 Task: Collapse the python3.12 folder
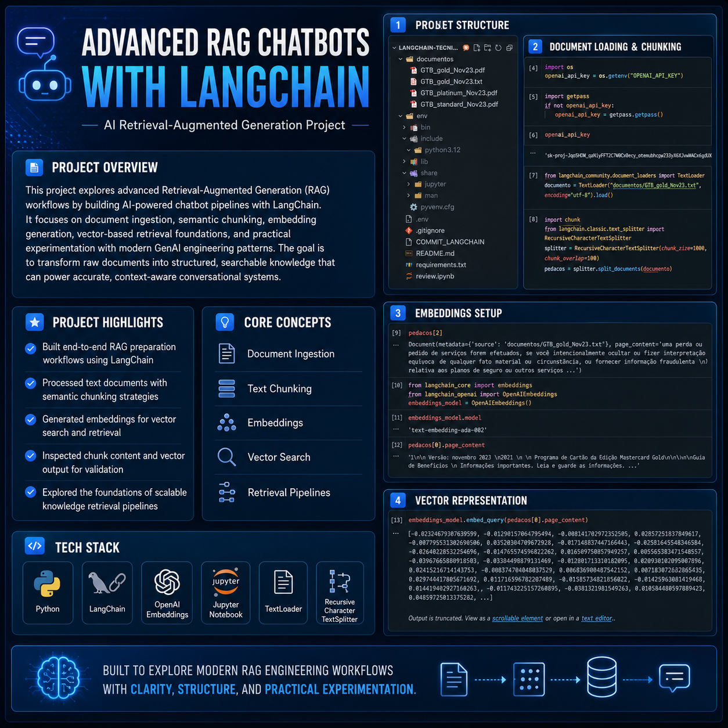tap(409, 150)
